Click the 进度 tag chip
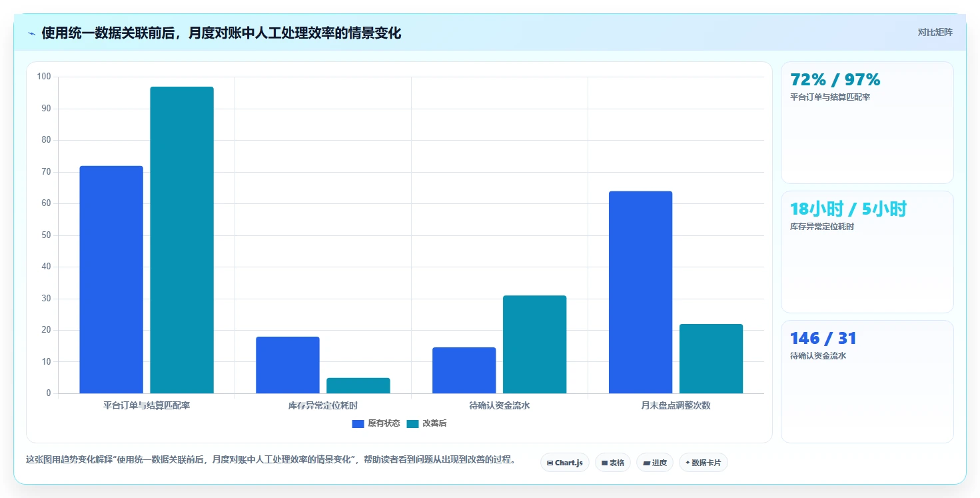This screenshot has width=980, height=498. [655, 463]
